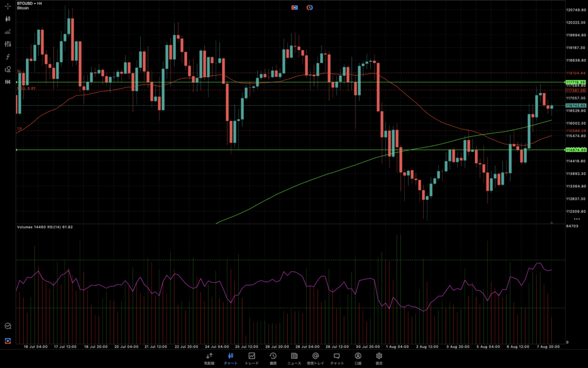This screenshot has width=588, height=368.
Task: Open the 気配値 (Quotes) tab
Action: click(209, 359)
